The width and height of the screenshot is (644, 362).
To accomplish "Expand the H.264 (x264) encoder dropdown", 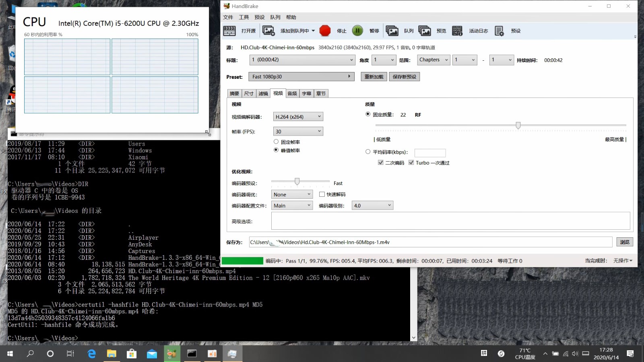I will click(298, 117).
